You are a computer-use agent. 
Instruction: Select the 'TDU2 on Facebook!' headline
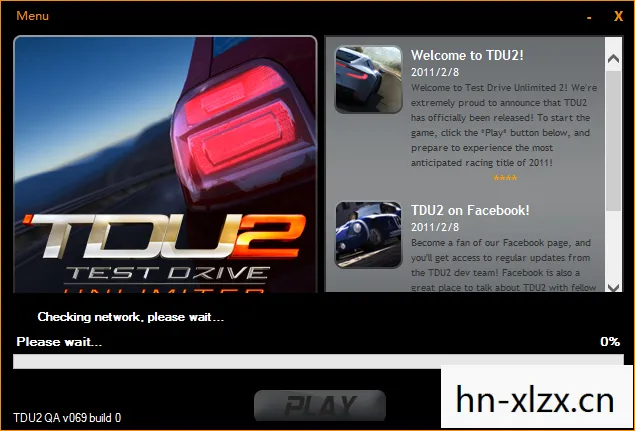[470, 210]
